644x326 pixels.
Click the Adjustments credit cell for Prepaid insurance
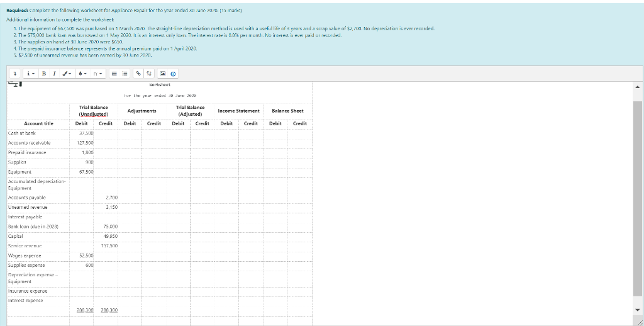click(x=154, y=152)
